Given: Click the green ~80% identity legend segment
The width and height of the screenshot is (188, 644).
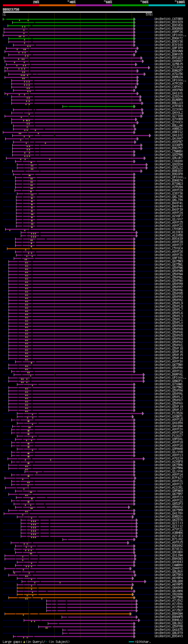Looking at the screenshot, I should [x=130, y=5].
